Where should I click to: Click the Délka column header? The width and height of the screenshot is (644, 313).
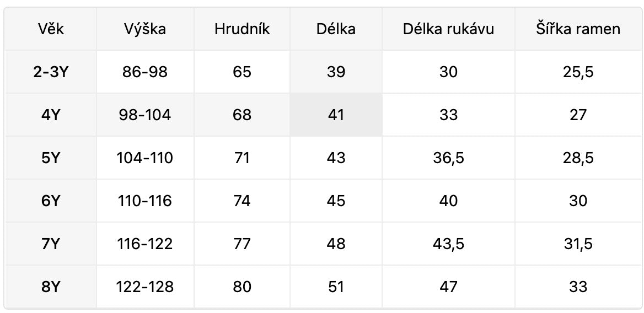(x=336, y=29)
